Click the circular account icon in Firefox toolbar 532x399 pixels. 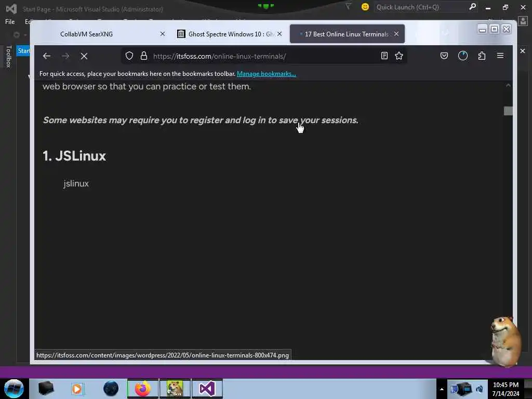(463, 56)
